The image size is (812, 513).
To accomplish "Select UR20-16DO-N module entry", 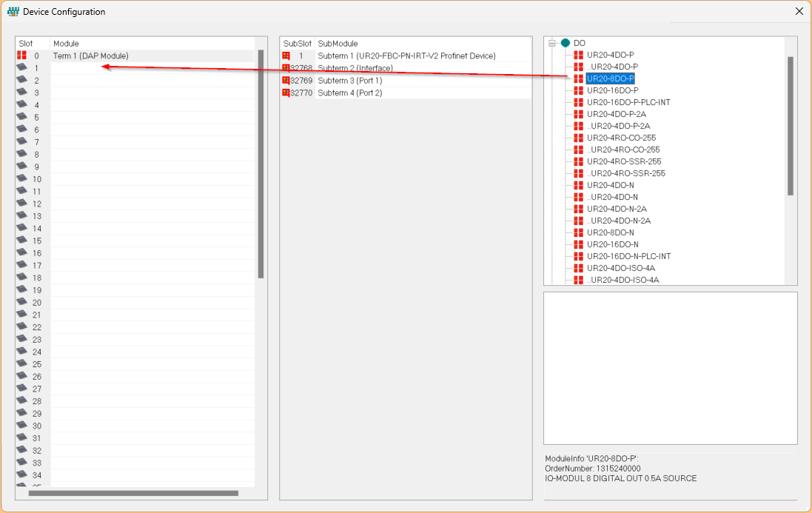I will pos(613,244).
